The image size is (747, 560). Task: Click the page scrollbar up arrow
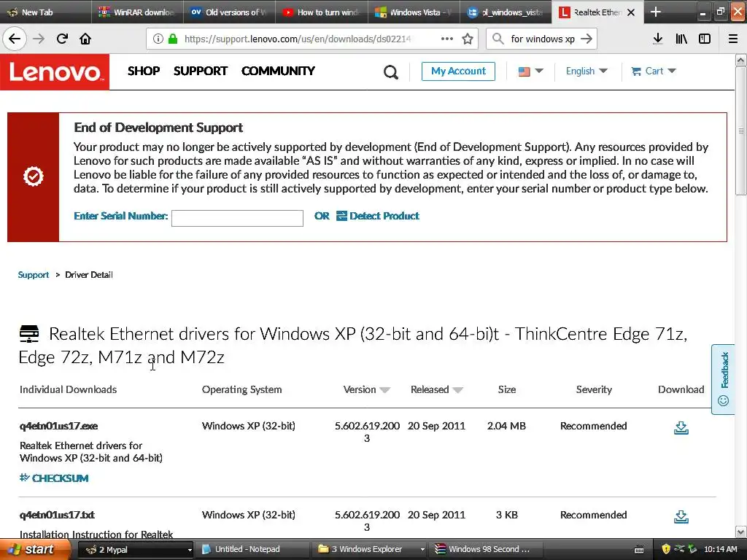pyautogui.click(x=741, y=60)
